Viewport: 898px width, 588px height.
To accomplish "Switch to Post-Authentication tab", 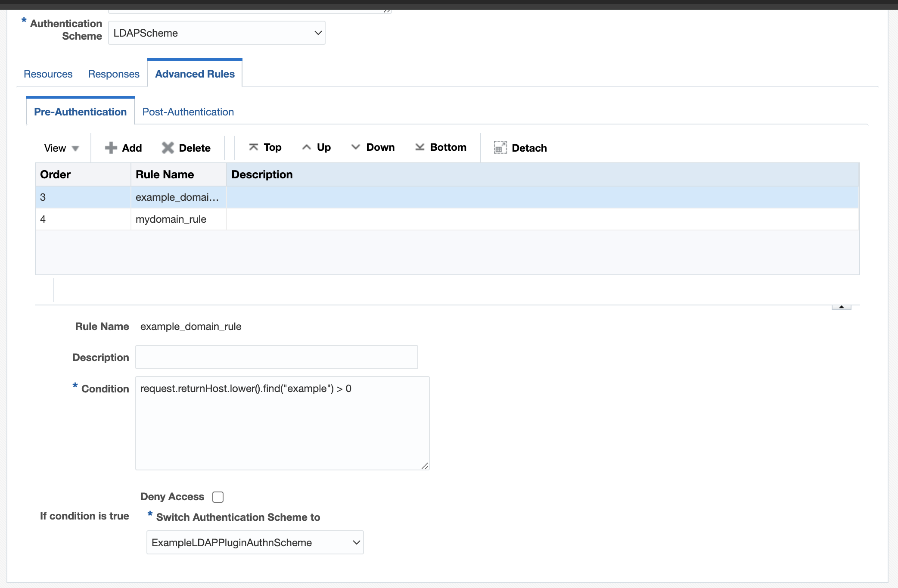I will point(188,111).
